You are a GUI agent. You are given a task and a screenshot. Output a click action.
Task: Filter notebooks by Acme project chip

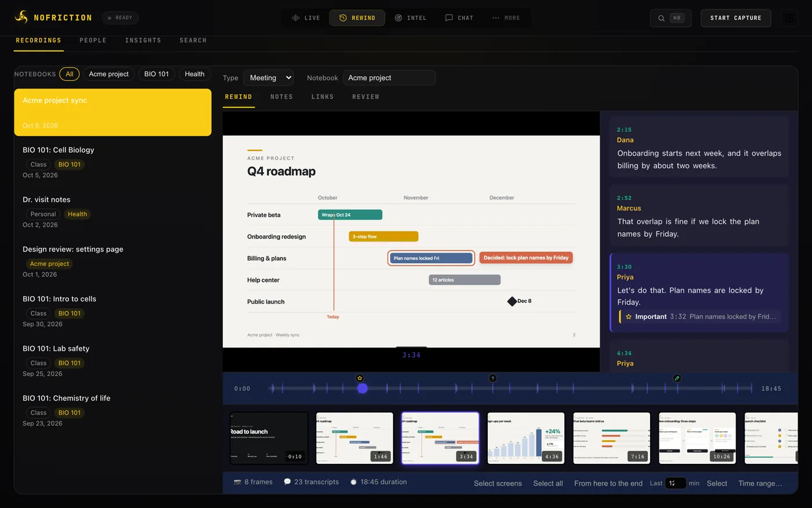click(108, 74)
